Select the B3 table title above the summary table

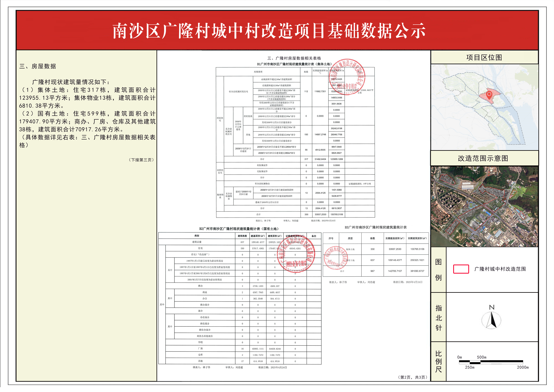376,227
